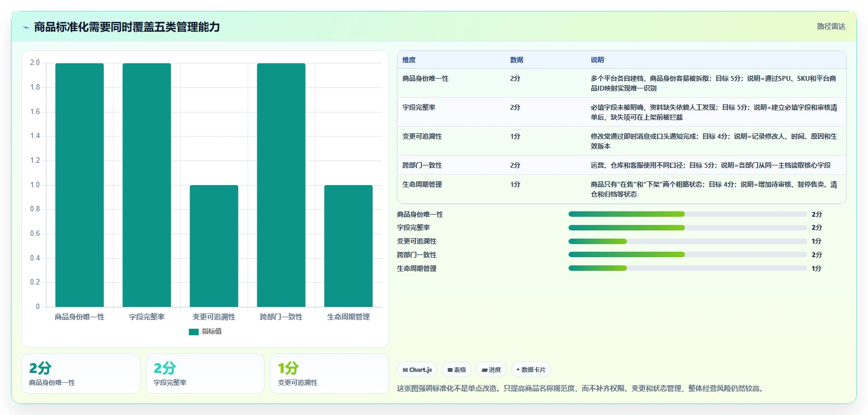This screenshot has width=868, height=415.
Task: Click the 生命周期管理 progress bar
Action: tap(688, 268)
